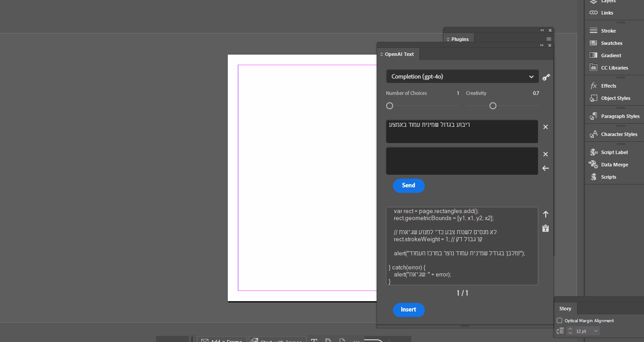Select the Plugins tab
The image size is (644, 342).
coord(459,39)
